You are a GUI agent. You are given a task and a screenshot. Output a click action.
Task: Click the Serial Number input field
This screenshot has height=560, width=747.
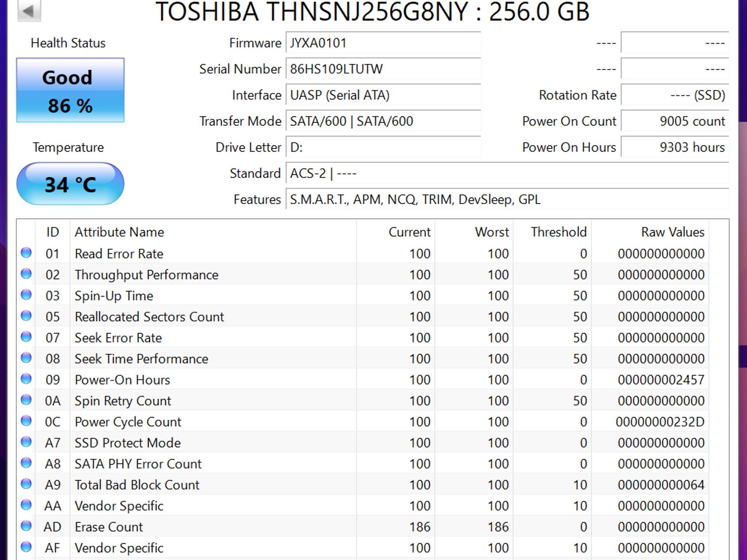click(x=383, y=69)
